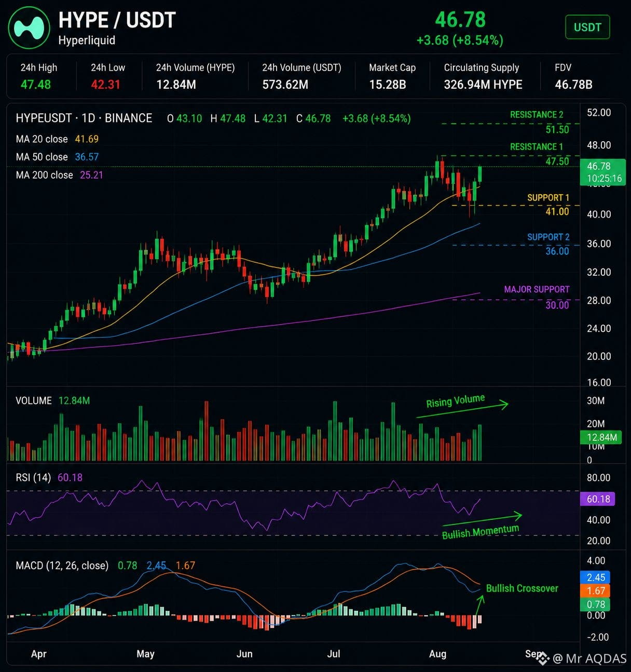Click the Jul label on time axis
Image resolution: width=631 pixels, height=672 pixels.
point(334,654)
